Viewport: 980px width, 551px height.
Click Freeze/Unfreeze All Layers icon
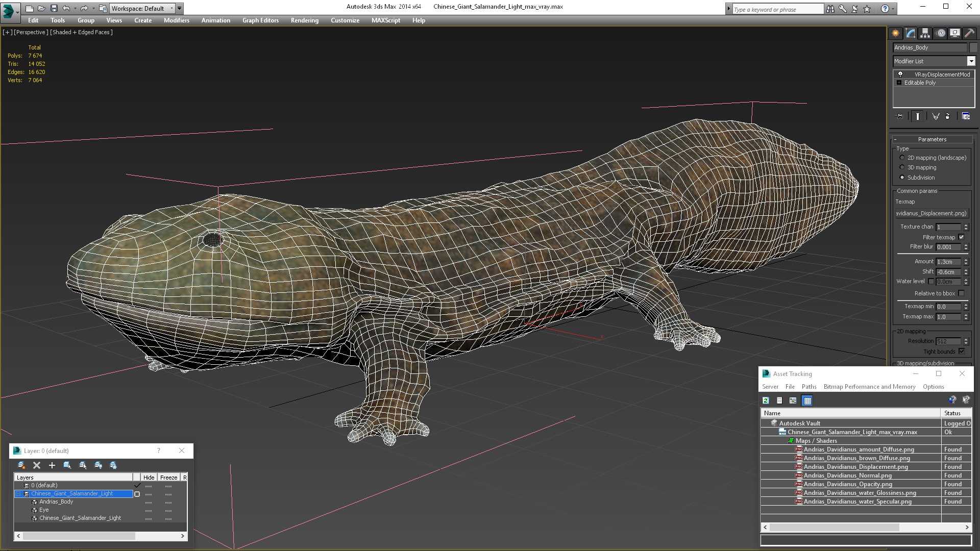click(x=113, y=465)
